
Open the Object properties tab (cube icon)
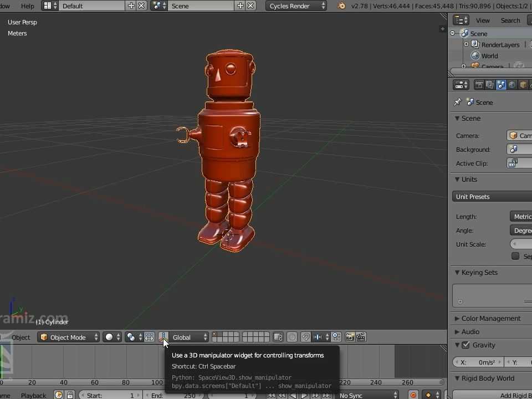523,85
